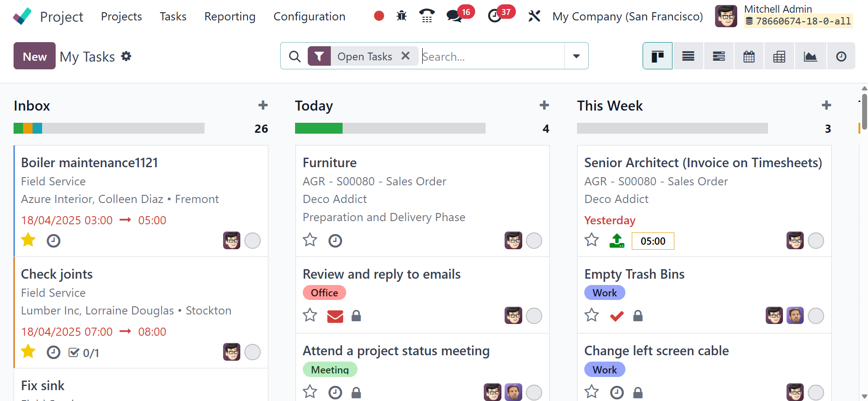Open the graph view
Image resolution: width=868 pixels, height=401 pixels.
coord(810,56)
